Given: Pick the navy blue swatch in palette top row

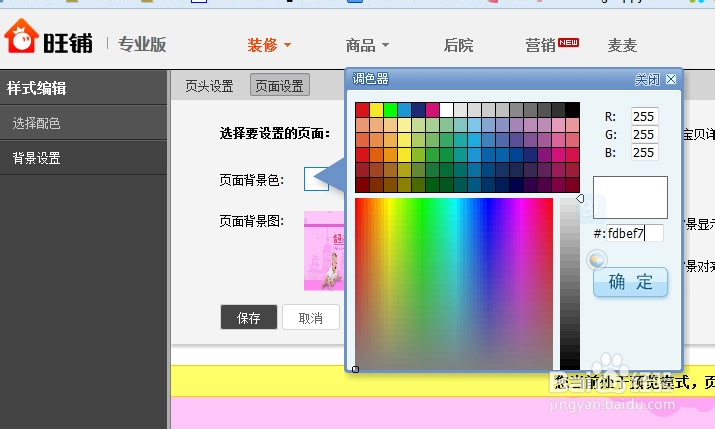Looking at the screenshot, I should (419, 110).
